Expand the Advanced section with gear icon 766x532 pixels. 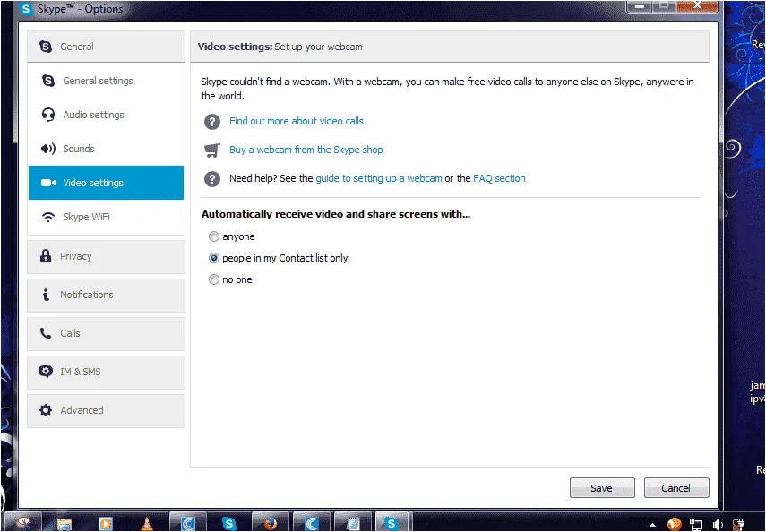[106, 411]
